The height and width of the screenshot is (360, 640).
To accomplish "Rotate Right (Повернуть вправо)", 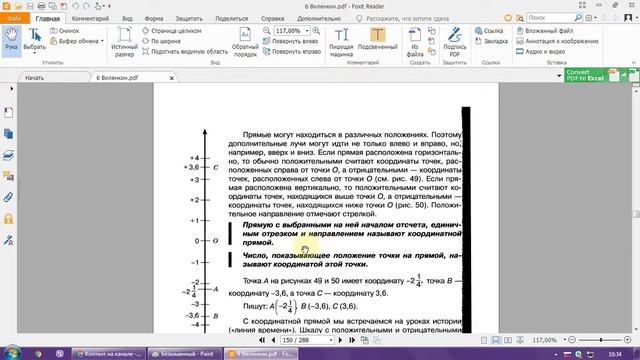I will pyautogui.click(x=292, y=51).
